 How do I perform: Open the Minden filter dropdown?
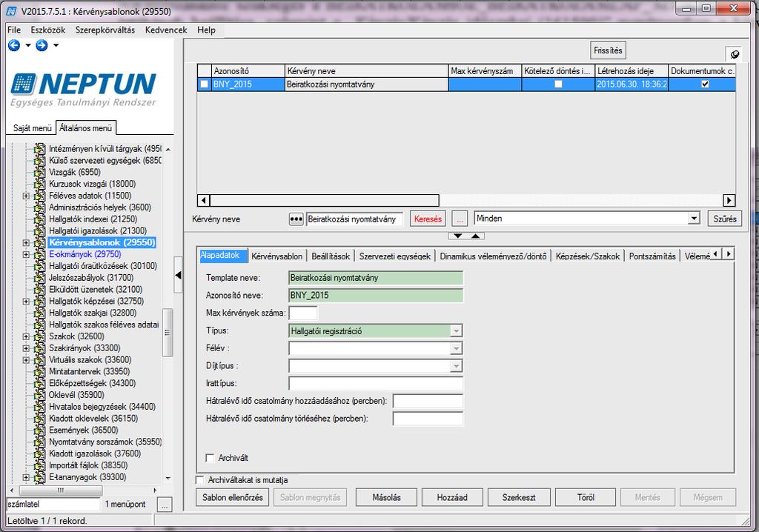694,219
